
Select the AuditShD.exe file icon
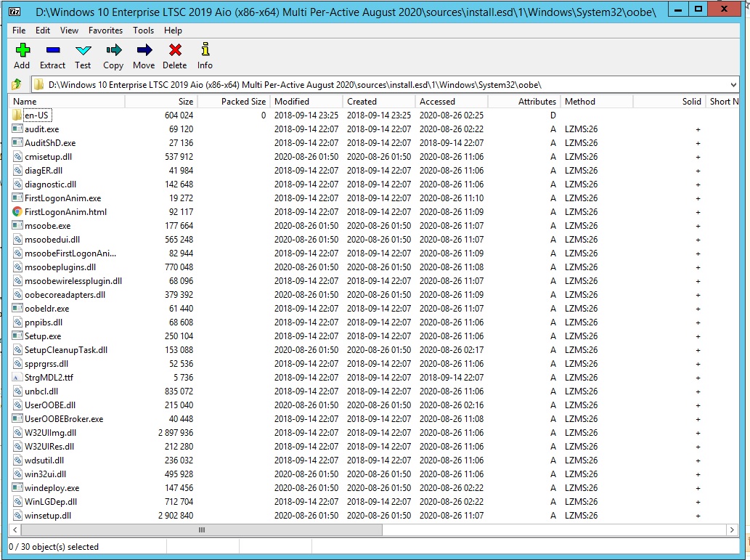pos(17,142)
